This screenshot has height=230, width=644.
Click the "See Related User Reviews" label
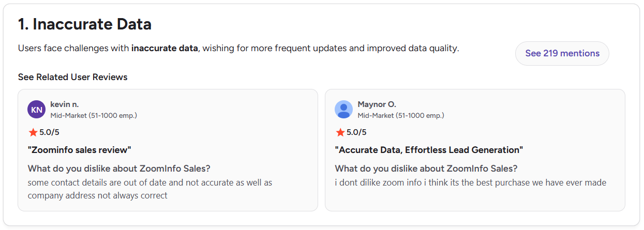72,77
